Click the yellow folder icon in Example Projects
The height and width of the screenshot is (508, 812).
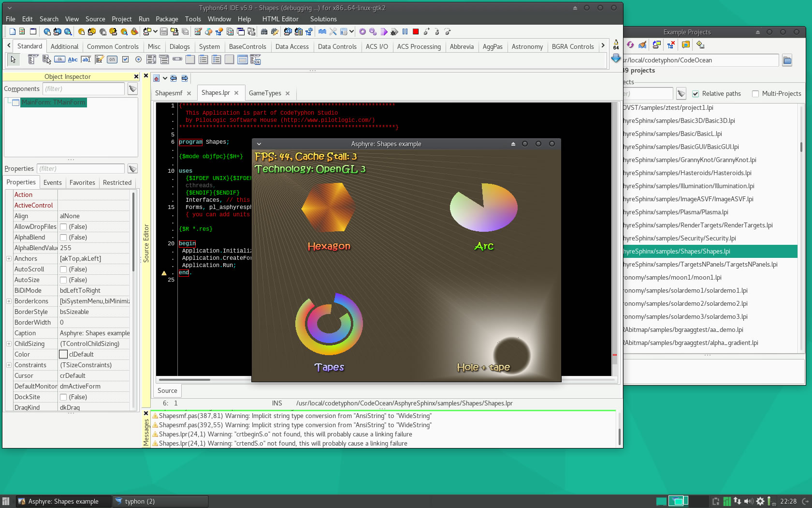pyautogui.click(x=685, y=45)
